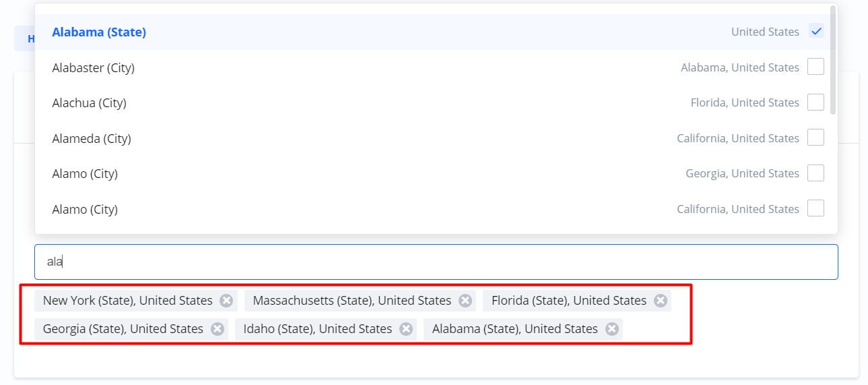Check the Alamo, California checkbox
The width and height of the screenshot is (868, 385).
[x=815, y=209]
